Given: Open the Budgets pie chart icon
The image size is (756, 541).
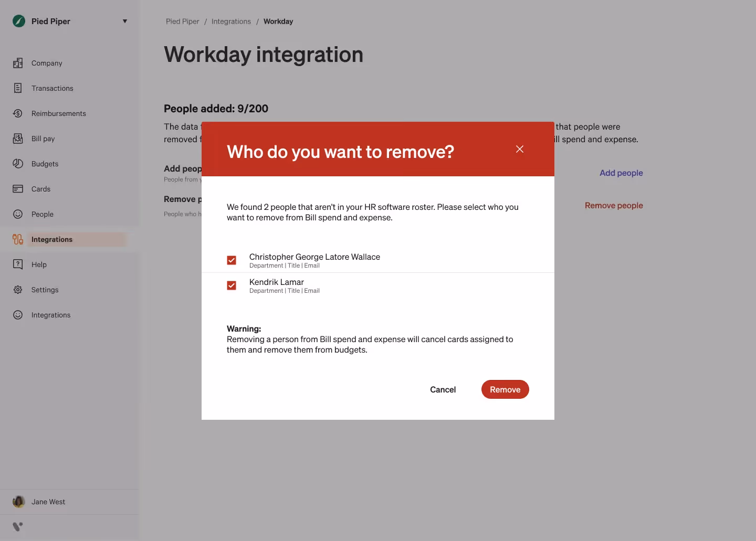Looking at the screenshot, I should coord(18,164).
